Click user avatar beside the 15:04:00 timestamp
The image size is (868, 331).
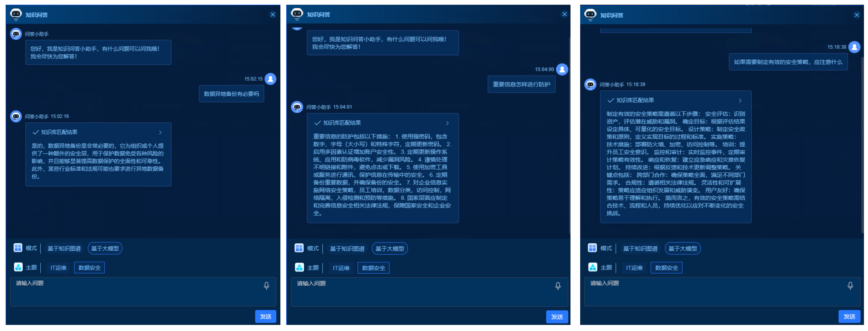tap(562, 69)
